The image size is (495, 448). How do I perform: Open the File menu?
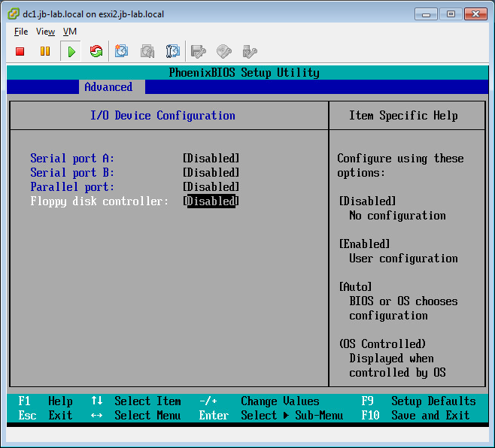[21, 32]
